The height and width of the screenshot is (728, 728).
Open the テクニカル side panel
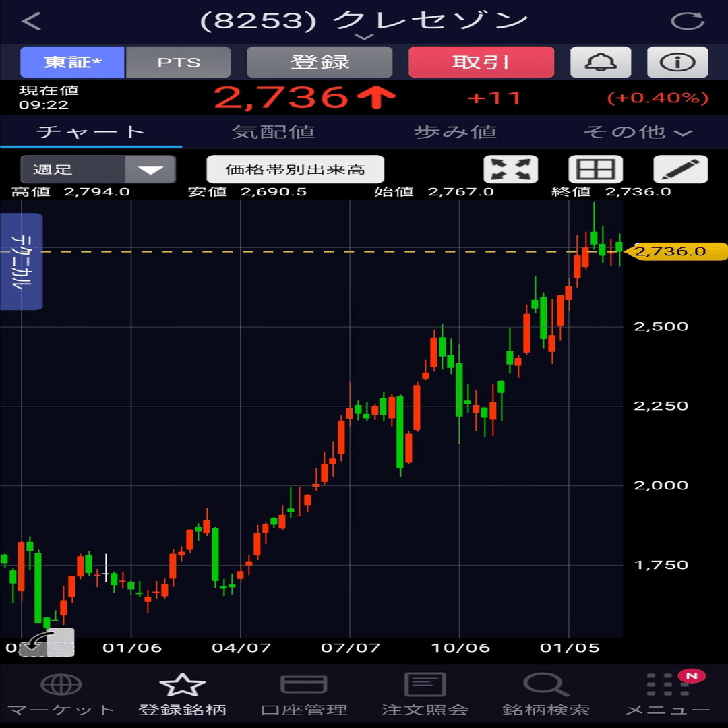click(22, 262)
